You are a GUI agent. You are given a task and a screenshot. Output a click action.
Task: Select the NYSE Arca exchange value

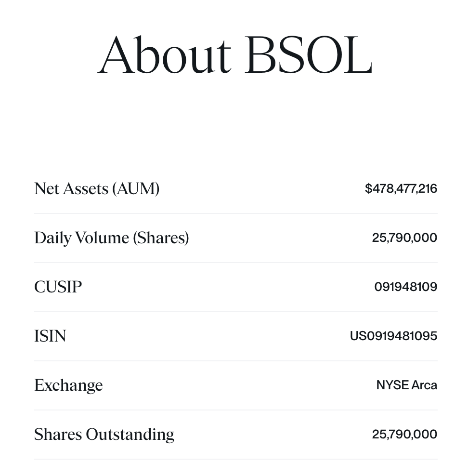[406, 385]
